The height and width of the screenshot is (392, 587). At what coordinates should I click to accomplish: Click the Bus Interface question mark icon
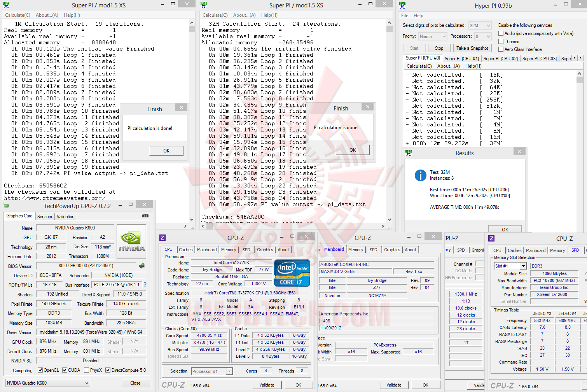click(x=145, y=285)
